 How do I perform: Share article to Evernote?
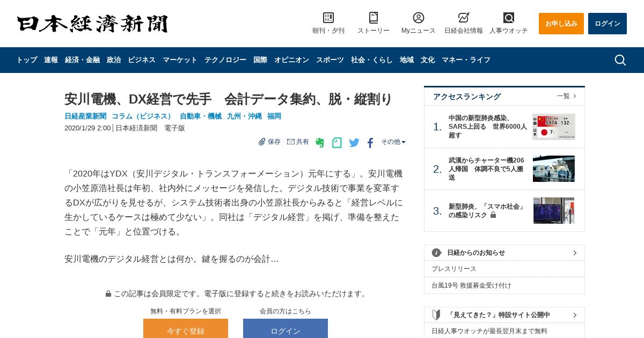pos(320,143)
